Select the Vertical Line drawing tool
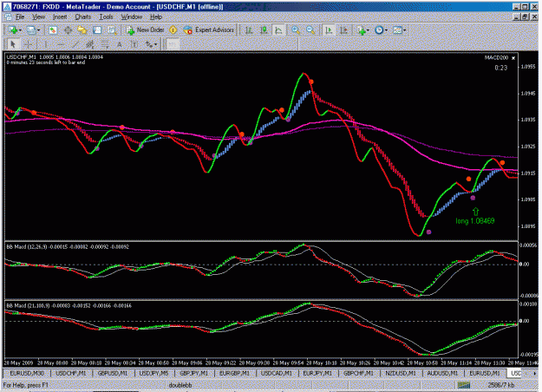Screen dimensions: 542x392 tap(45, 44)
